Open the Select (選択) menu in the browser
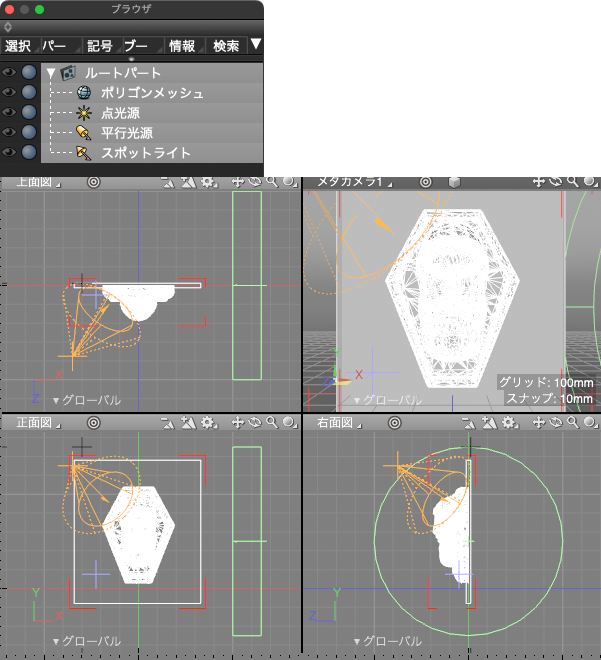This screenshot has width=601, height=660. pyautogui.click(x=18, y=46)
